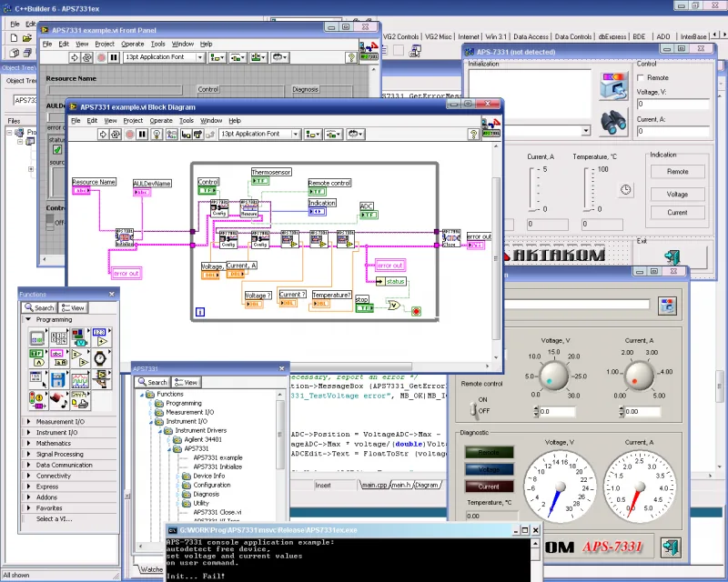
Task: Expand the Mathematics palette category
Action: click(x=28, y=443)
